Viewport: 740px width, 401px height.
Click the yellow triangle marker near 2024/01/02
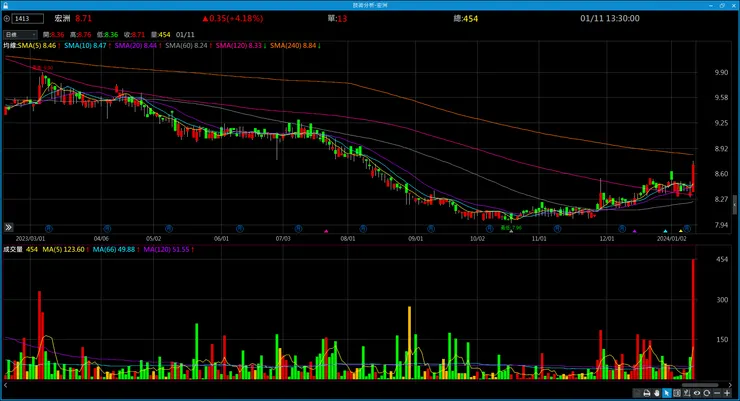pyautogui.click(x=681, y=231)
